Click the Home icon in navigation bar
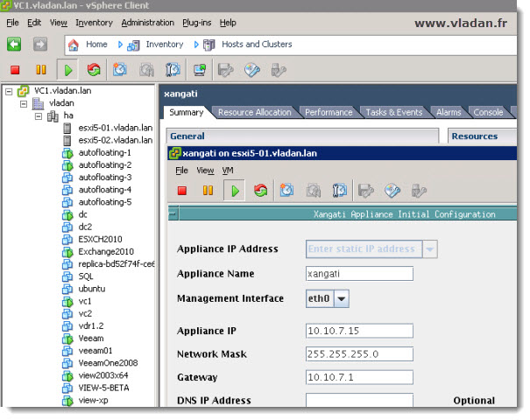The image size is (530, 420). (74, 45)
